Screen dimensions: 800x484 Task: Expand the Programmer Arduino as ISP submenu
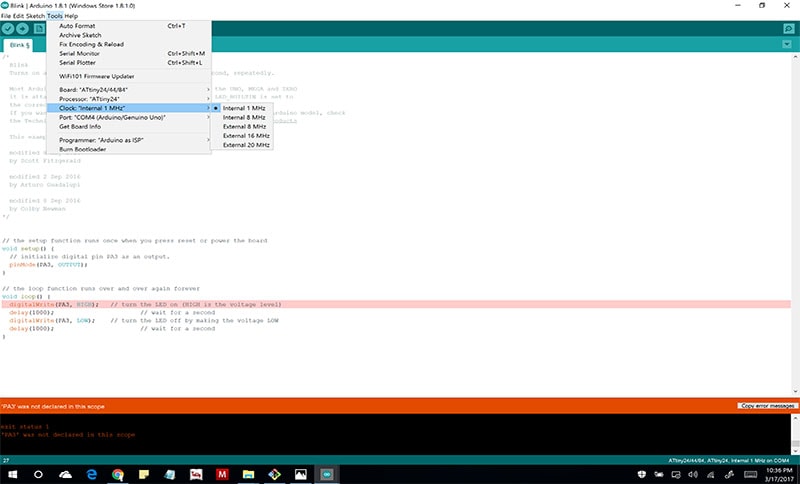(x=129, y=140)
